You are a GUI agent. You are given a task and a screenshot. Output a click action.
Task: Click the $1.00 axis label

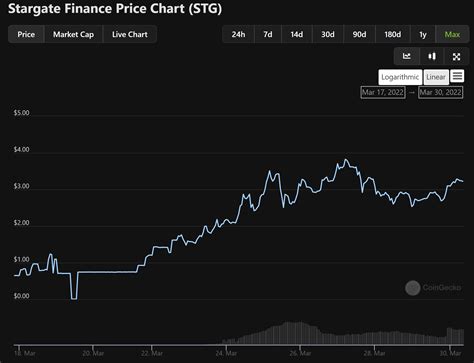point(21,259)
